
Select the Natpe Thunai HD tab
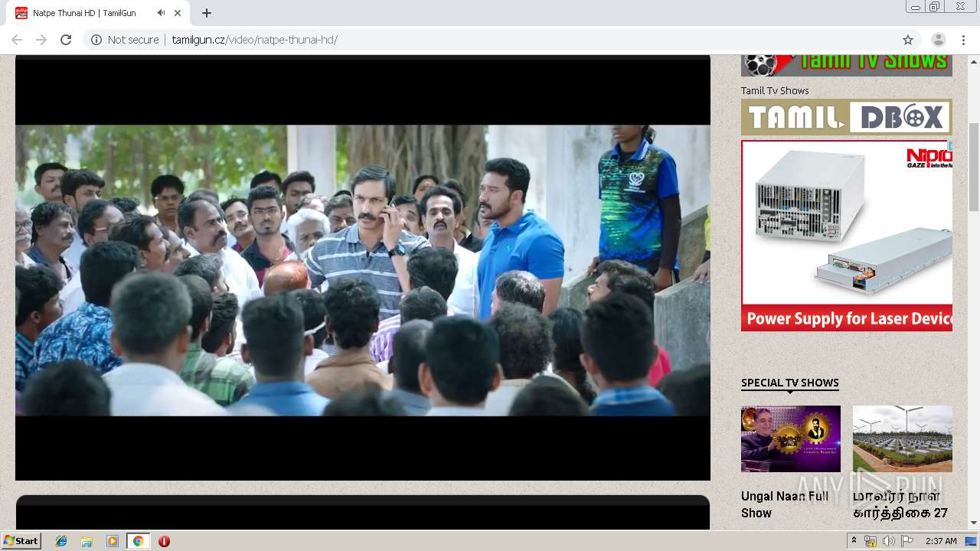pyautogui.click(x=100, y=13)
